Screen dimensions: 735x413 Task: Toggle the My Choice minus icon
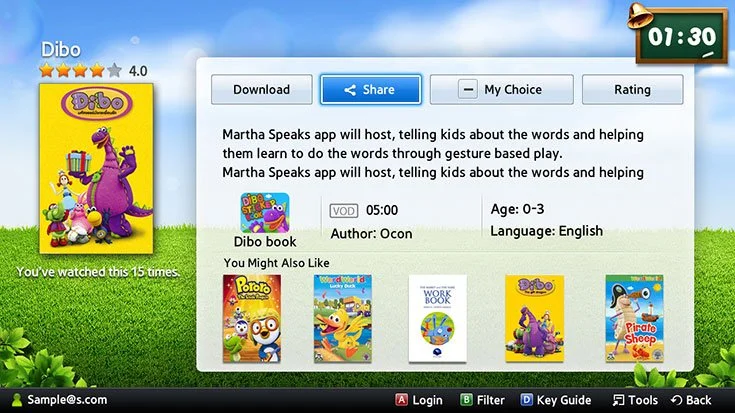tap(468, 89)
